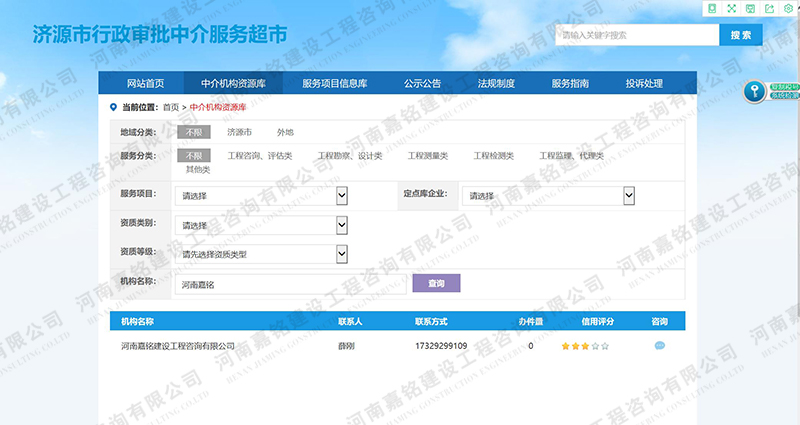
Task: Open 河南嘉铭建设工程咨询有限公司 result link
Action: click(178, 346)
